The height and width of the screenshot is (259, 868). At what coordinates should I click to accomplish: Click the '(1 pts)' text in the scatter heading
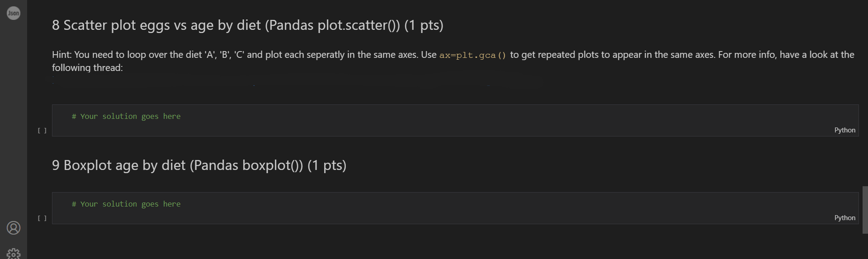[424, 25]
